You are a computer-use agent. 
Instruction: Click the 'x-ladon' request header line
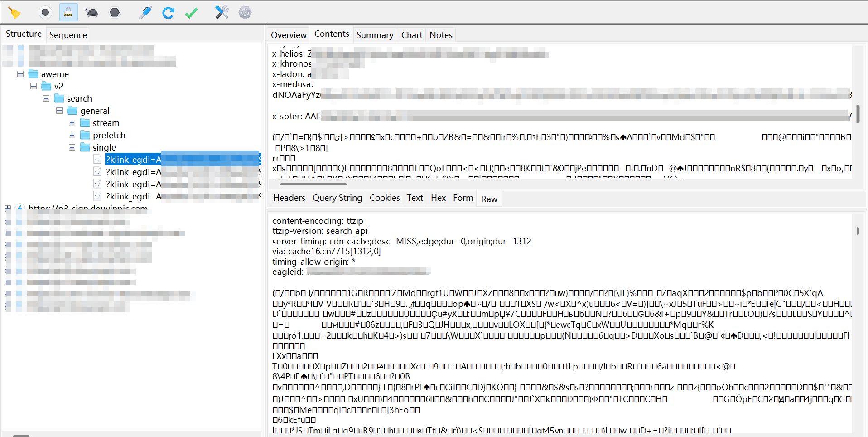pyautogui.click(x=310, y=74)
